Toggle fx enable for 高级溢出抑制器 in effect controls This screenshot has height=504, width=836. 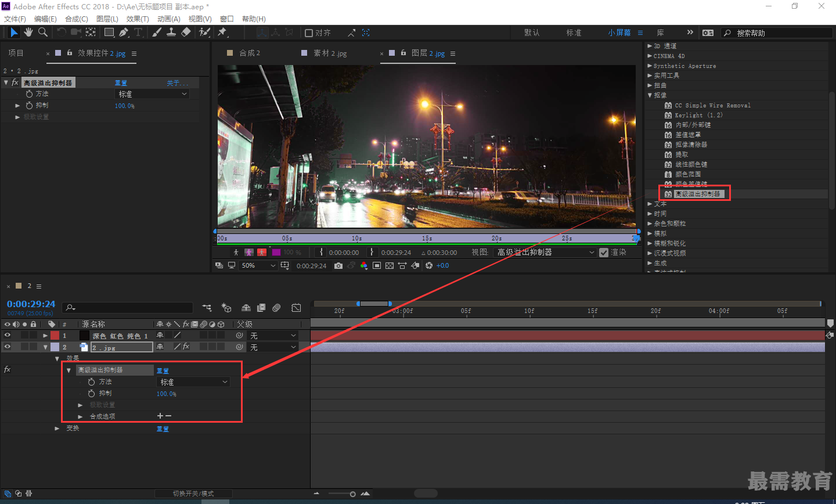(x=15, y=82)
